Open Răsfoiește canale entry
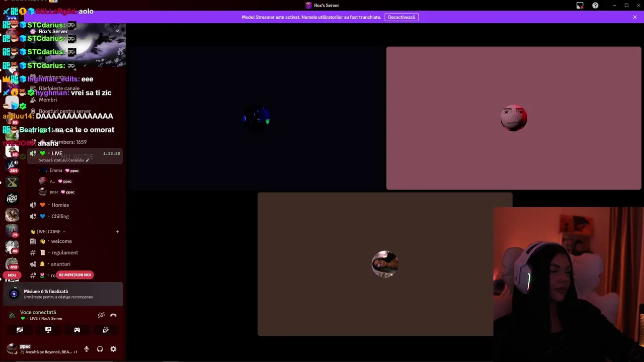 (x=59, y=88)
